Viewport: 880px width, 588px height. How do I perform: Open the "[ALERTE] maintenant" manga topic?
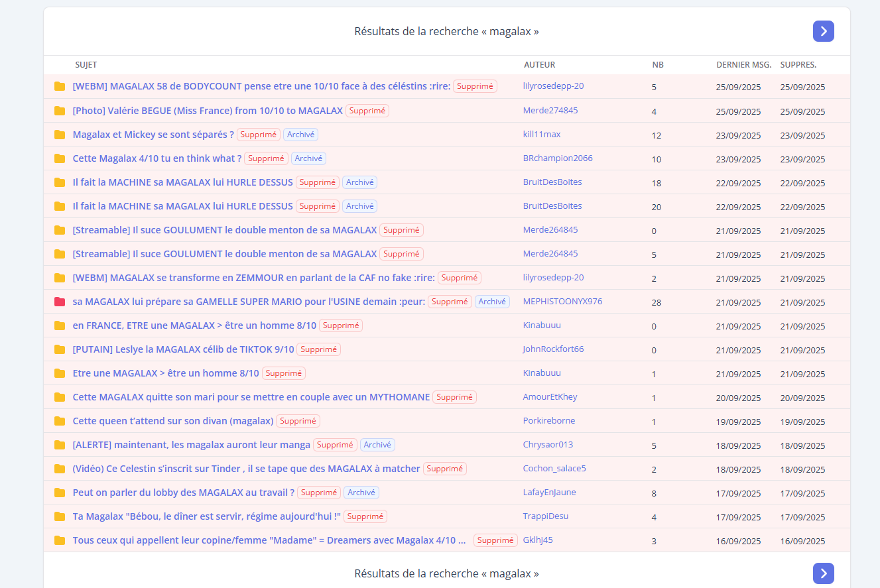pos(191,445)
